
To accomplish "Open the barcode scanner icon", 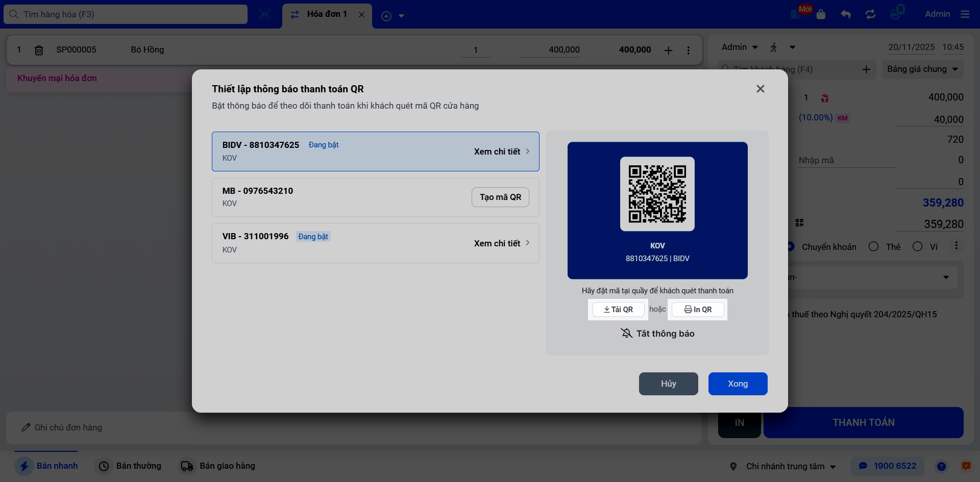I will 265,14.
